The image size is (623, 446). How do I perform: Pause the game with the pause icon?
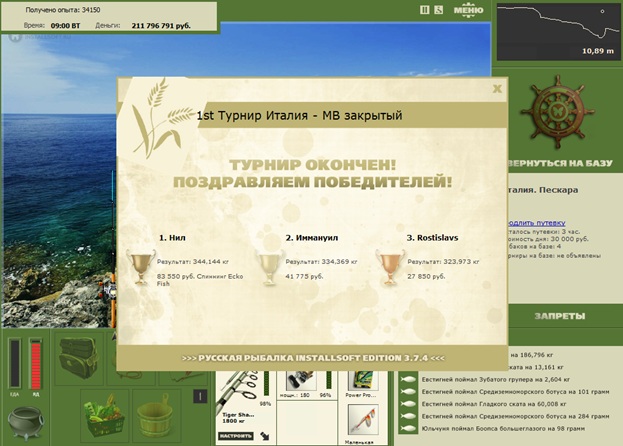(x=424, y=10)
